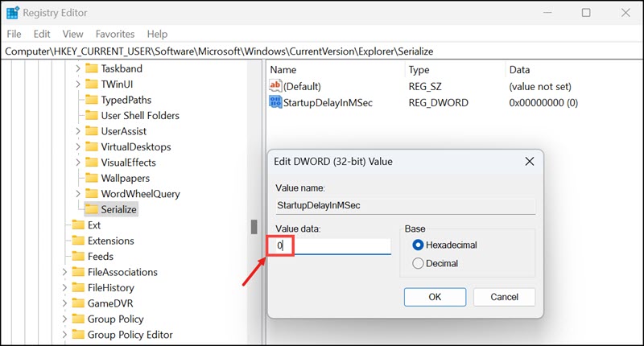Select the Ext folder icon

[78, 225]
